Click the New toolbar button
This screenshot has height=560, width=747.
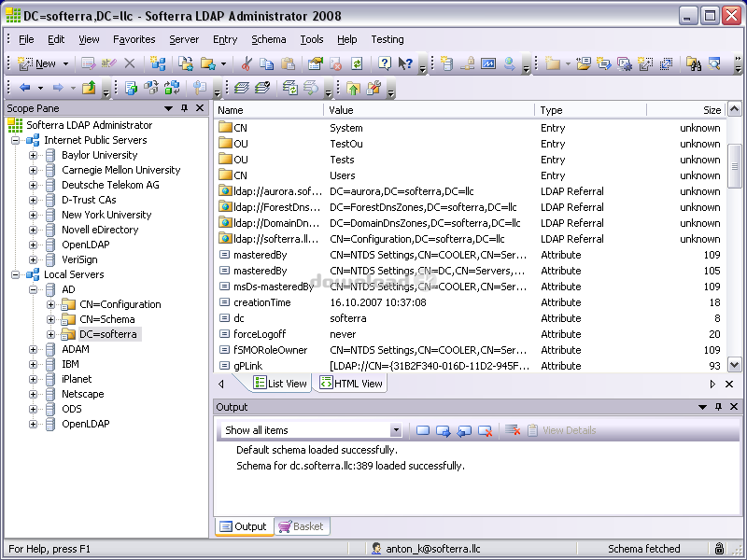pyautogui.click(x=37, y=63)
